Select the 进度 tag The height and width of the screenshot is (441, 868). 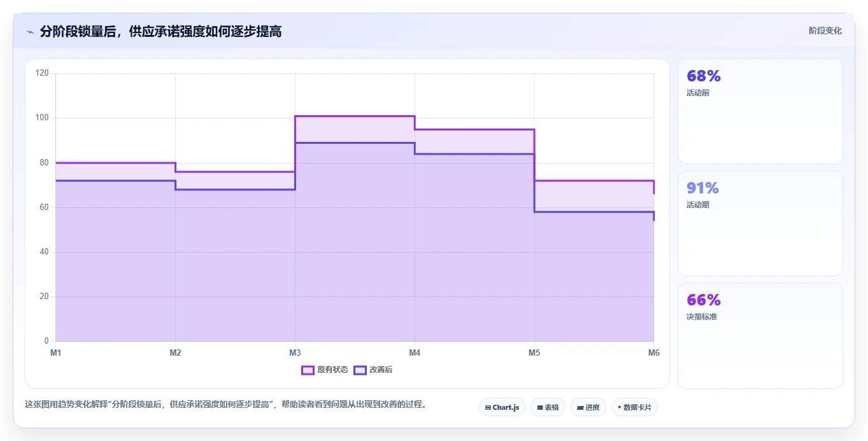588,407
